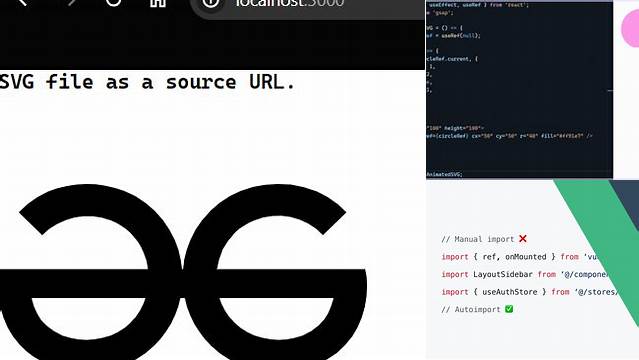Click the GeeksforGeeks SVG logo image
Viewport: 639px width, 360px height.
[x=183, y=272]
